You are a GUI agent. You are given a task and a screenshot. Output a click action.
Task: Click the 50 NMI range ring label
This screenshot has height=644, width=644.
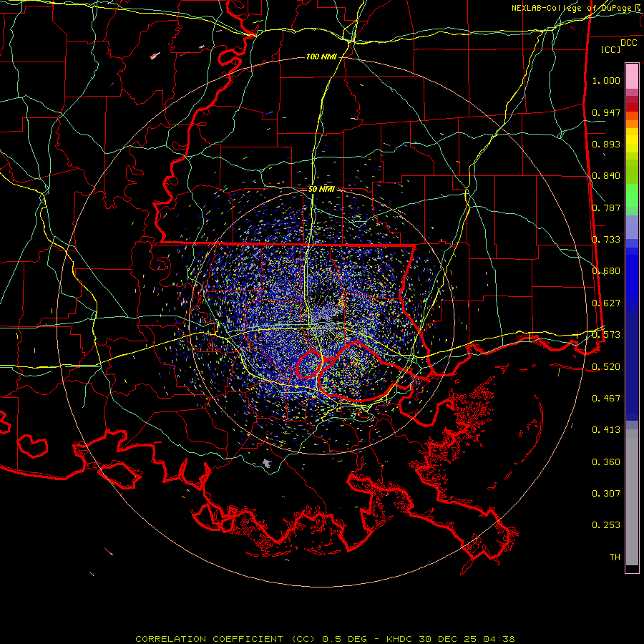point(321,189)
